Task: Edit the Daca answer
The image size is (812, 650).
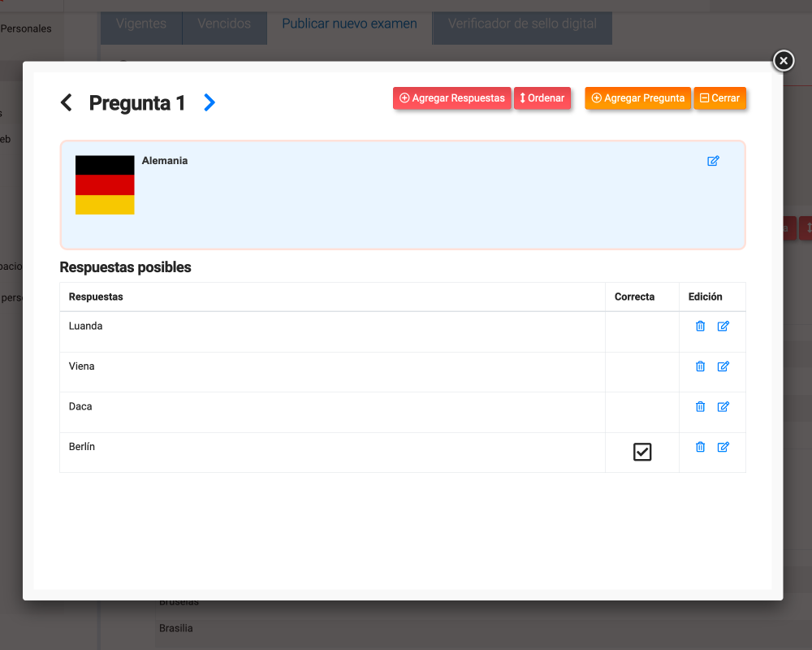Action: [723, 406]
